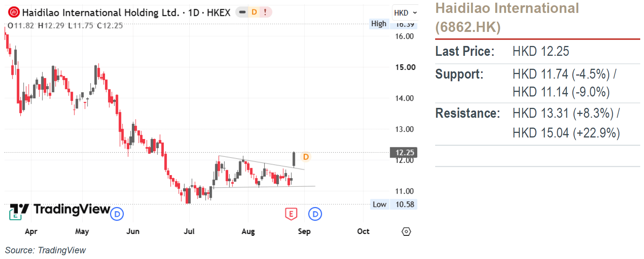Click the upper triangle trendline
This screenshot has height=259, width=644.
[262, 163]
